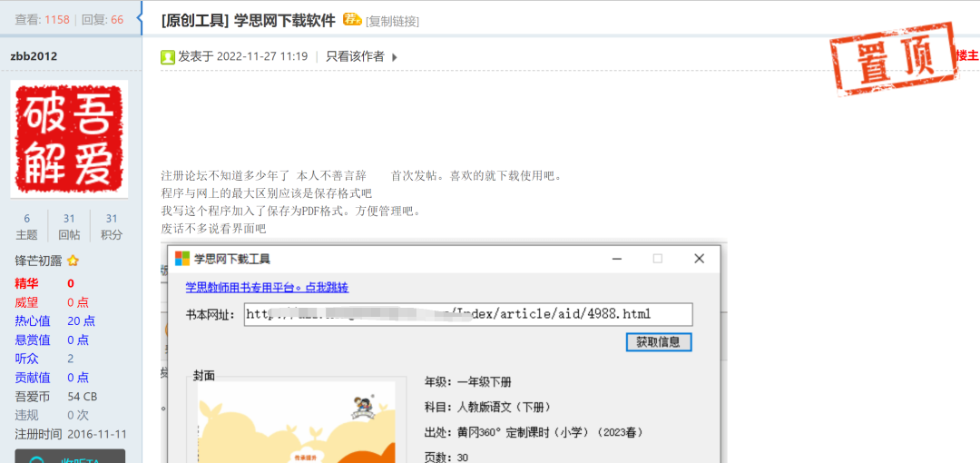Click the star icon beside 锋芒初露
The width and height of the screenshot is (980, 463).
coord(73,261)
